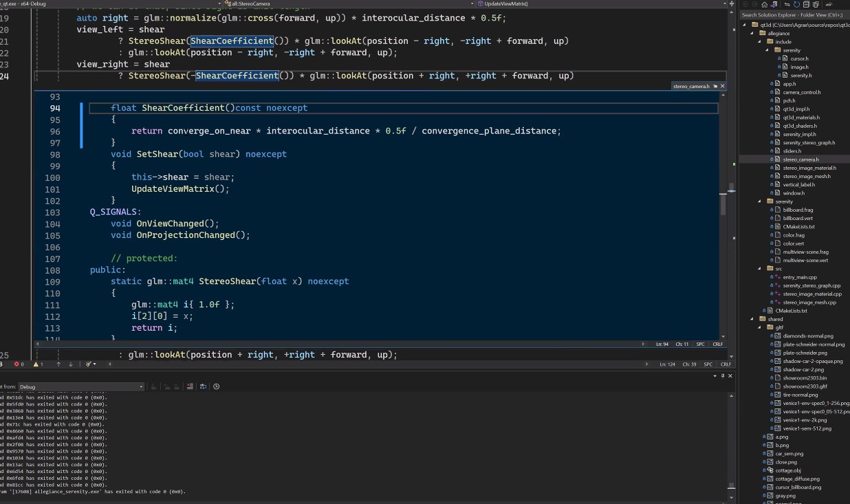Open stereo_camera.h in the Solution Explorer
The width and height of the screenshot is (850, 504).
click(800, 160)
